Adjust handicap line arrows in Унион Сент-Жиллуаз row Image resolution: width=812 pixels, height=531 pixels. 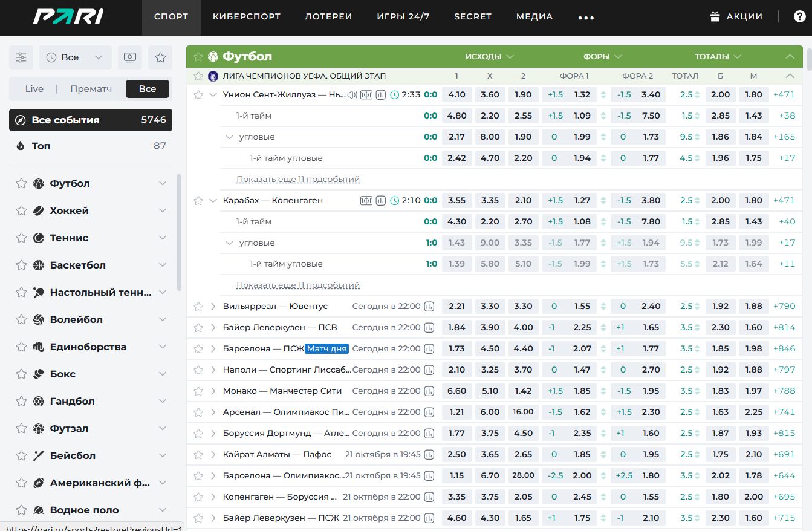point(603,95)
